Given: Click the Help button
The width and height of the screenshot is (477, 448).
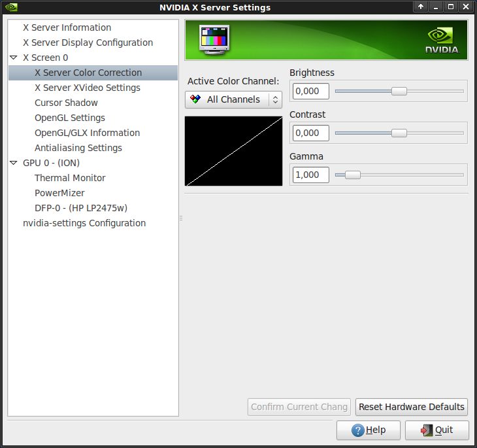Looking at the screenshot, I should coord(369,430).
